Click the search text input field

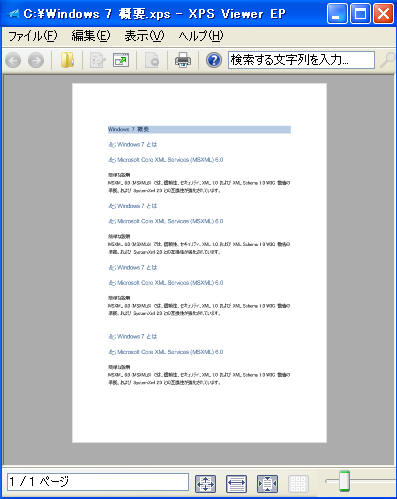301,60
